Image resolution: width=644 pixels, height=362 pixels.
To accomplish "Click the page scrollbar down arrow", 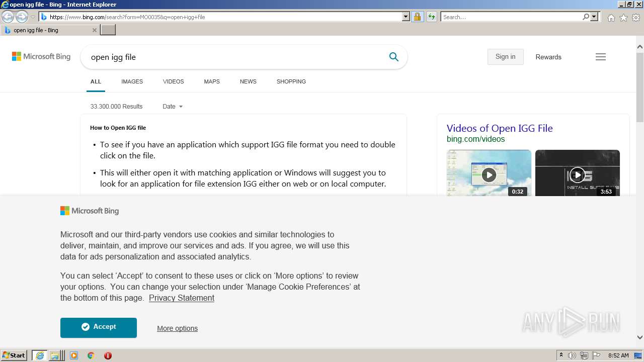I will click(640, 337).
